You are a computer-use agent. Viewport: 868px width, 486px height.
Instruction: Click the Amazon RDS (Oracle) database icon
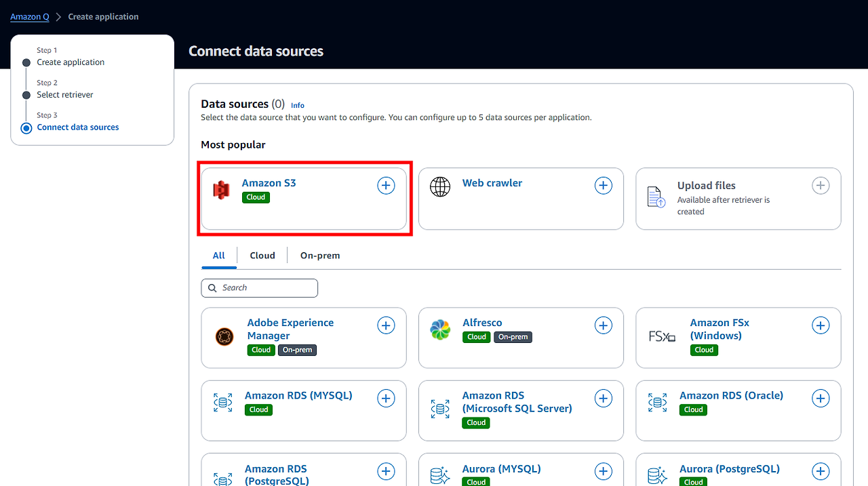click(x=657, y=403)
